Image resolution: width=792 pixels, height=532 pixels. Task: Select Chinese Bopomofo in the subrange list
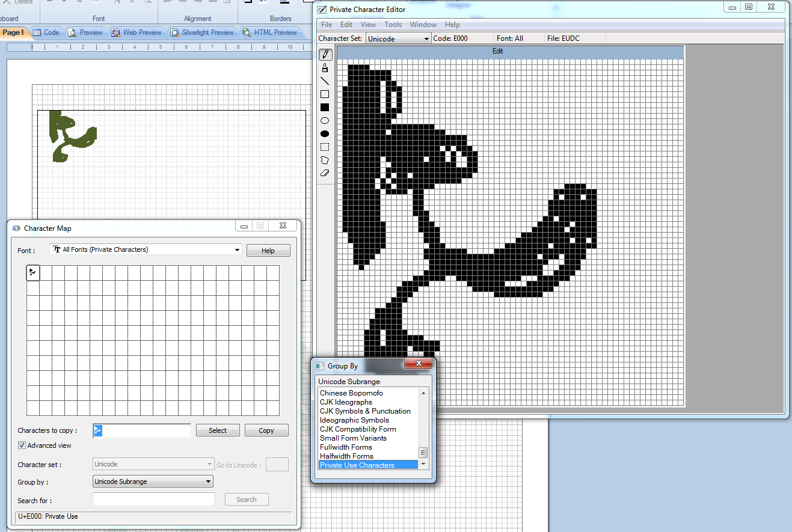(x=351, y=393)
